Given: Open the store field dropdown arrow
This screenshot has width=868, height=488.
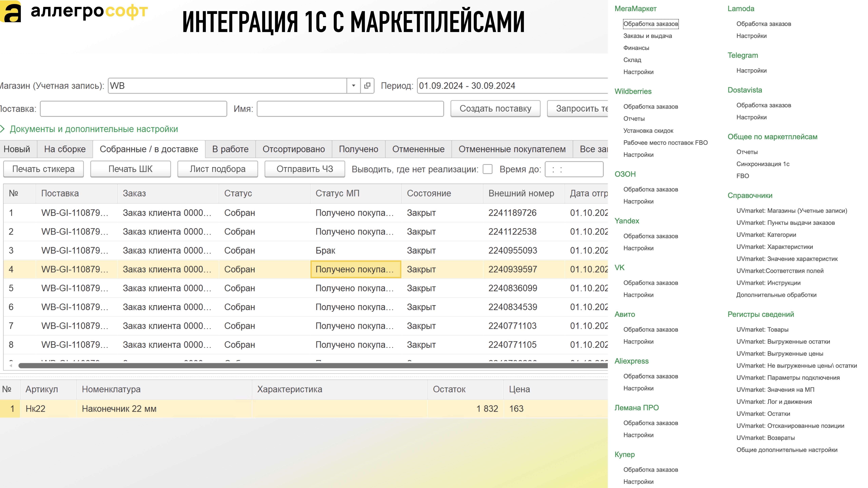Looking at the screenshot, I should point(353,86).
